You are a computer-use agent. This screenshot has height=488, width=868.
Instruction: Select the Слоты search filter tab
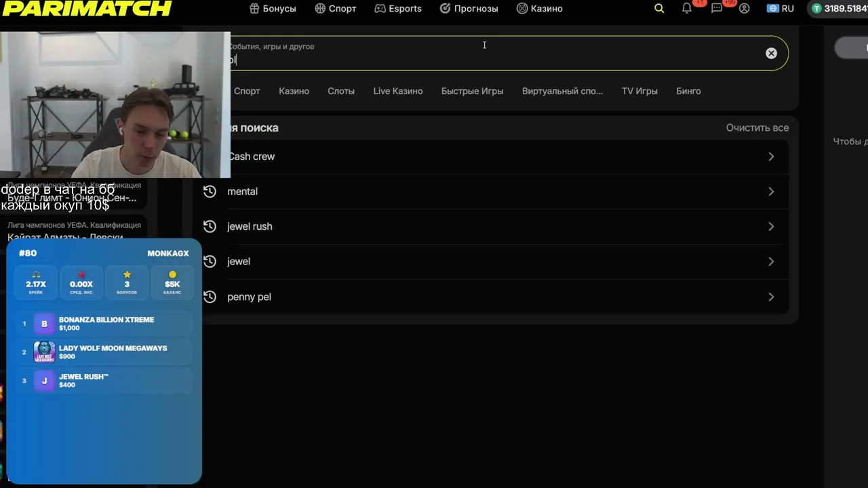point(341,91)
